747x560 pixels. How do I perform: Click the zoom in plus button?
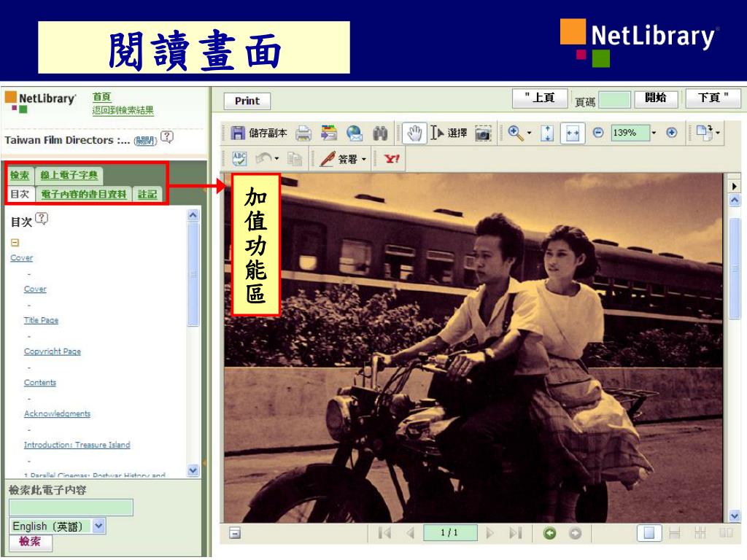[x=672, y=133]
